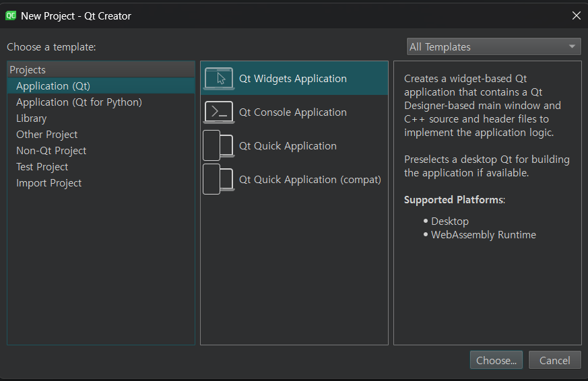Click the Qt Quick Application devices icon
This screenshot has width=588, height=381.
coord(219,145)
